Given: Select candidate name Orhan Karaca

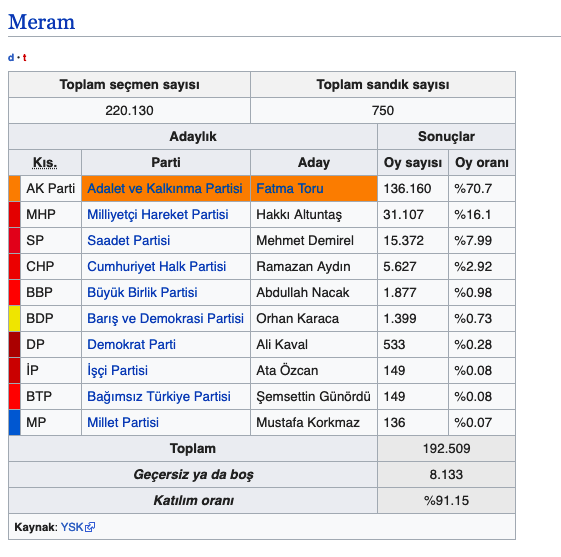Looking at the screenshot, I should 298,318.
